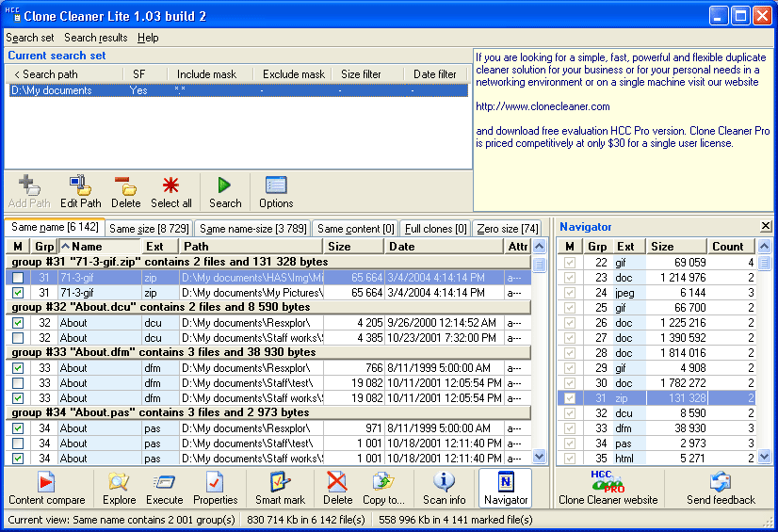This screenshot has width=778, height=532.
Task: Open file Properties icon
Action: pos(216,489)
